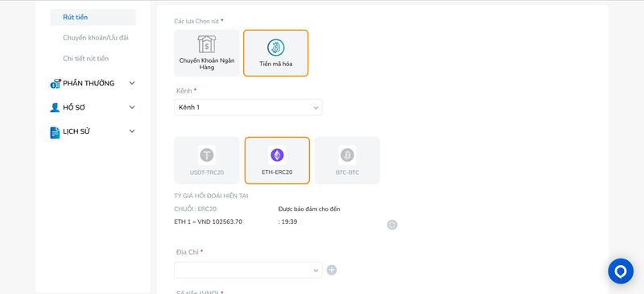Click the Địa Chỉ field label
The height and width of the screenshot is (294, 644).
(x=188, y=252)
